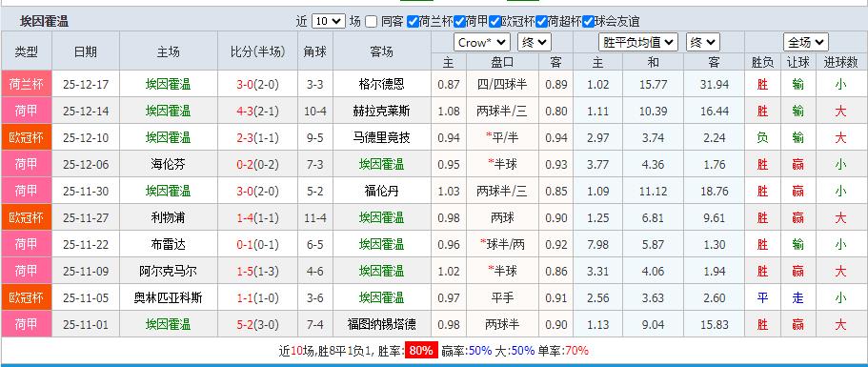
Task: Enable the 同客 checkbox
Action: coord(371,22)
